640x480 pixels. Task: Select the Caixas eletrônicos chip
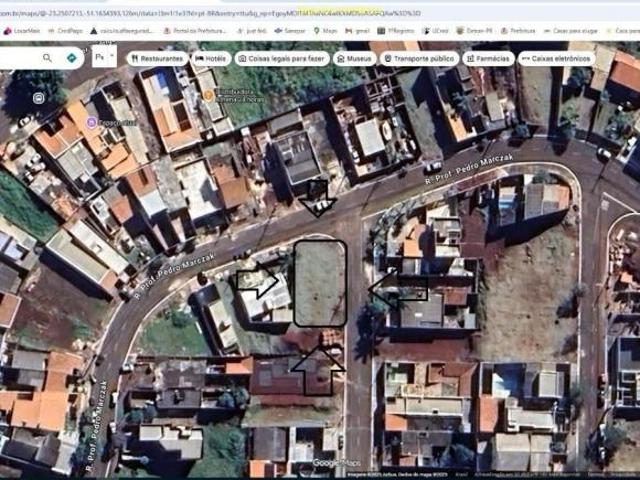pos(557,59)
